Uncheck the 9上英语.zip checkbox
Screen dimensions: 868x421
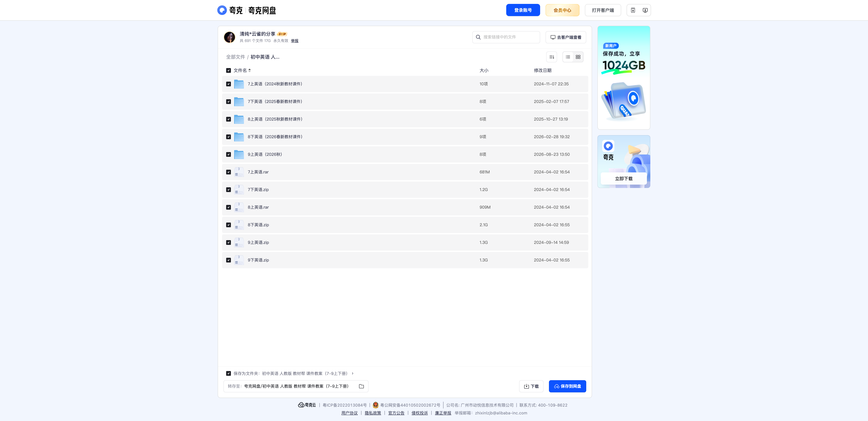point(229,243)
